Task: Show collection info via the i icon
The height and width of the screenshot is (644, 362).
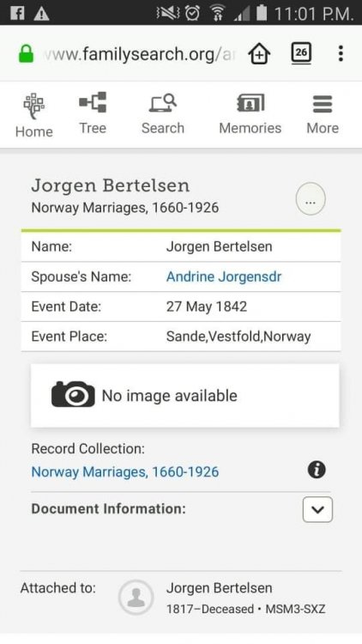Action: coord(317,470)
